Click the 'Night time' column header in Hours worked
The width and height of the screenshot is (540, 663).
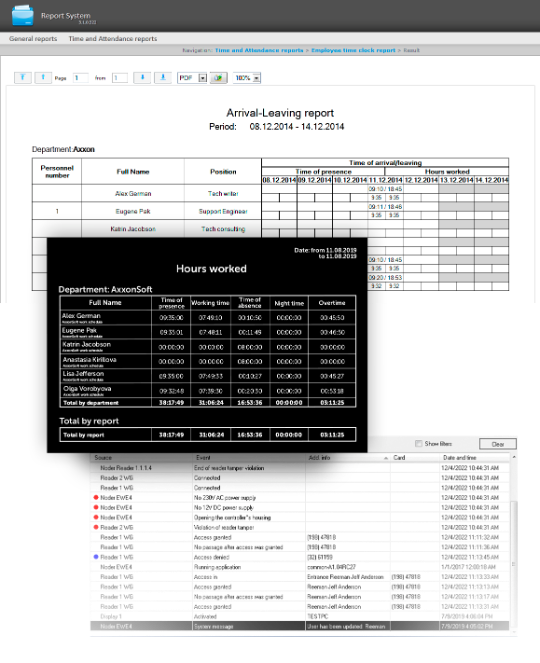[x=289, y=303]
